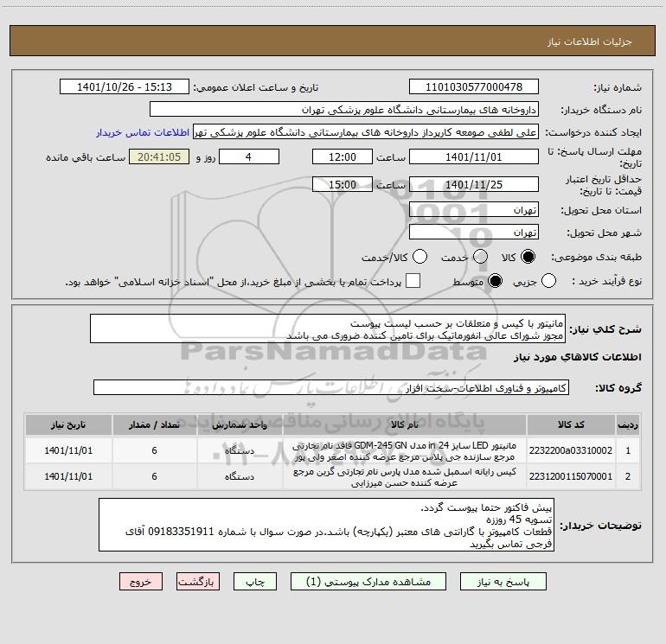Click the تاریخ نیاز column header
The image size is (666, 644).
pyautogui.click(x=68, y=425)
